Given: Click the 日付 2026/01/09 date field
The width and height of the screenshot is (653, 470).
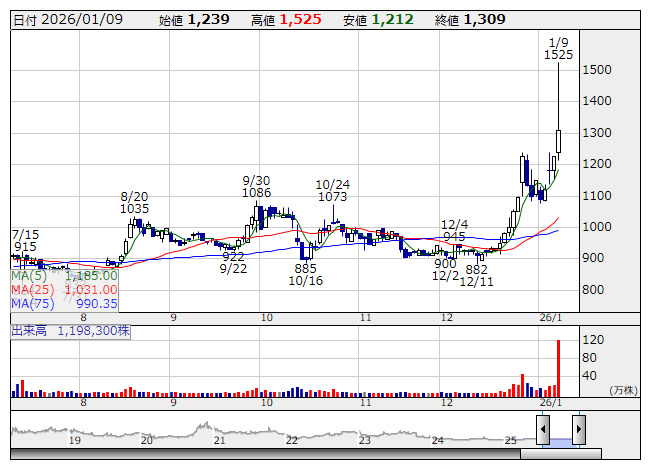Looking at the screenshot, I should click(x=76, y=19).
